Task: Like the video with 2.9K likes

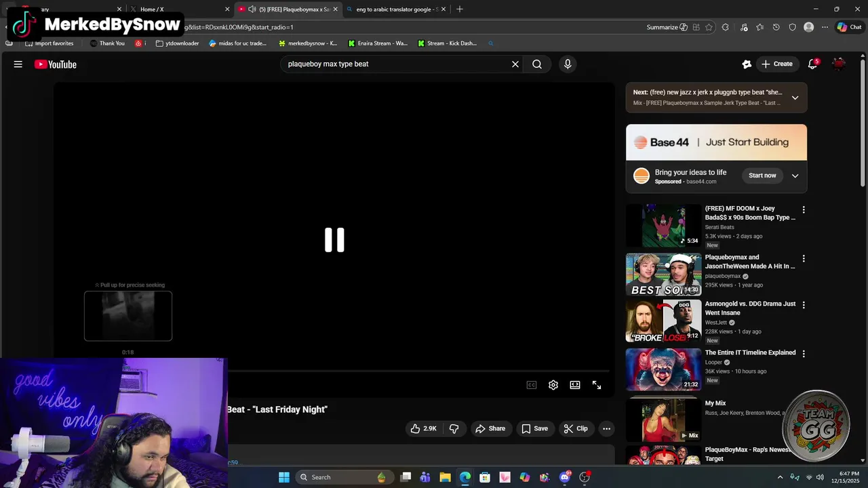Action: 423,428
